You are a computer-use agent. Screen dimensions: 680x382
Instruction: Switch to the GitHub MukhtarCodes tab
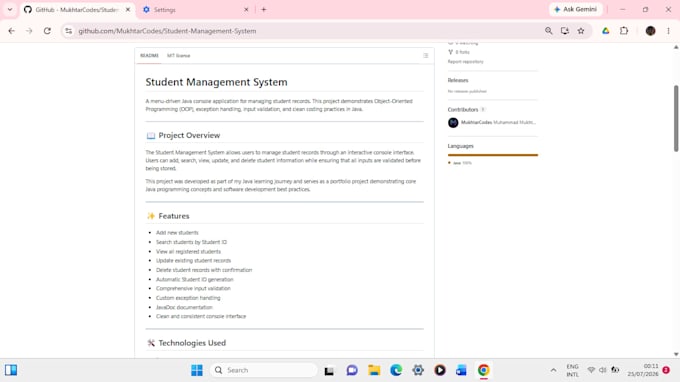tap(76, 10)
